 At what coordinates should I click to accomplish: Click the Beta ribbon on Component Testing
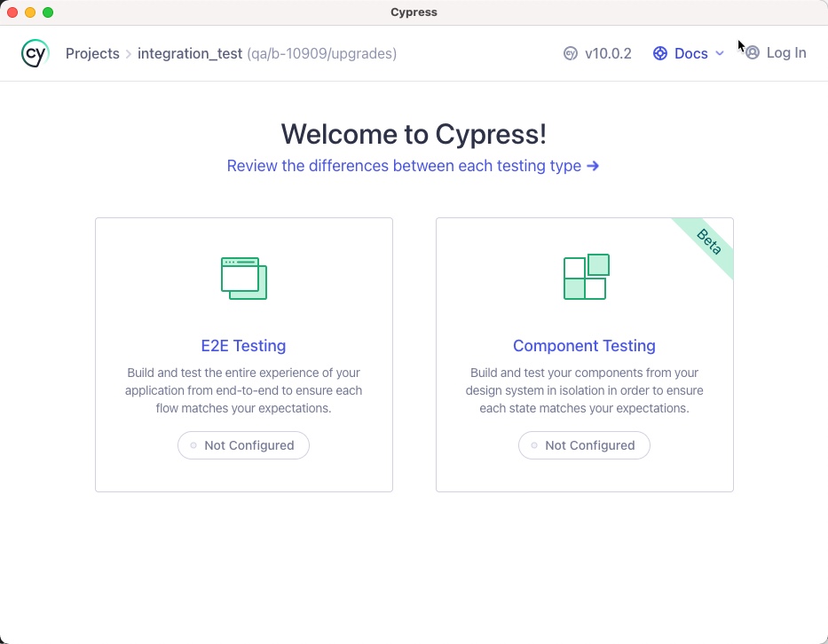[709, 242]
